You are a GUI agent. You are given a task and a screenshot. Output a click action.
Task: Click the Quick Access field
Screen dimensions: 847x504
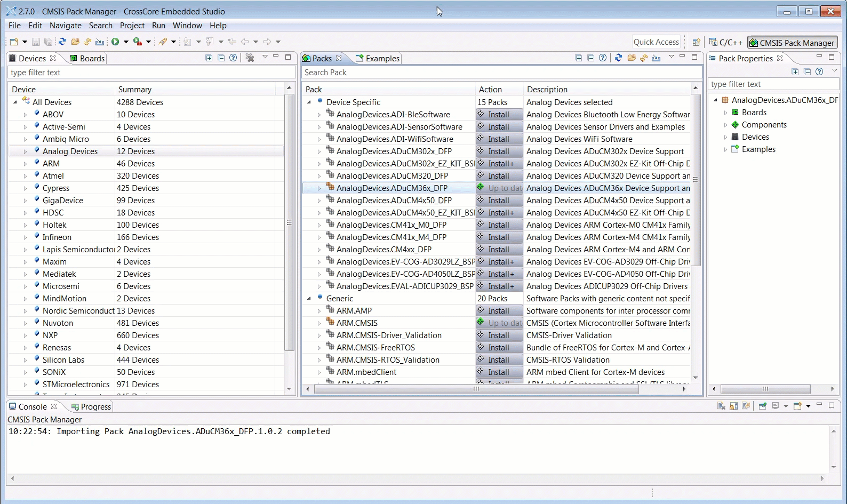click(x=657, y=42)
